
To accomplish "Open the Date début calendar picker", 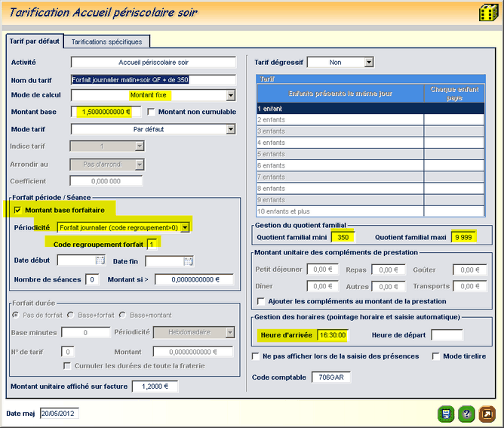I will (x=100, y=261).
